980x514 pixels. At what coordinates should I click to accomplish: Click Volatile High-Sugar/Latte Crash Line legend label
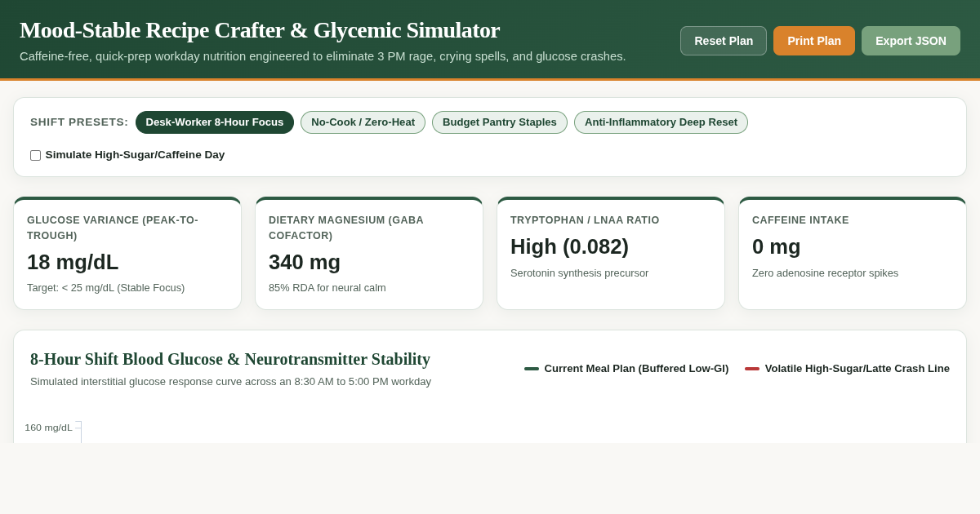pyautogui.click(x=857, y=369)
